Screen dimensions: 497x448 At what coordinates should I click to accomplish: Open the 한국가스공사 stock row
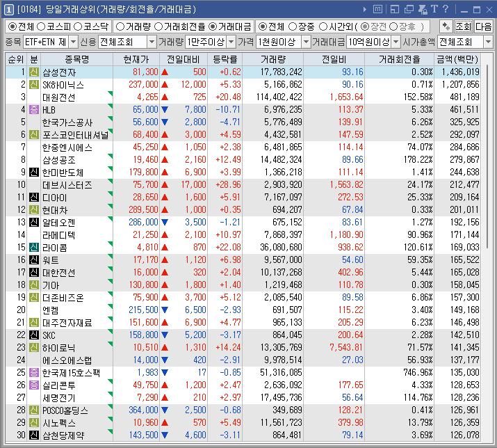coord(243,122)
